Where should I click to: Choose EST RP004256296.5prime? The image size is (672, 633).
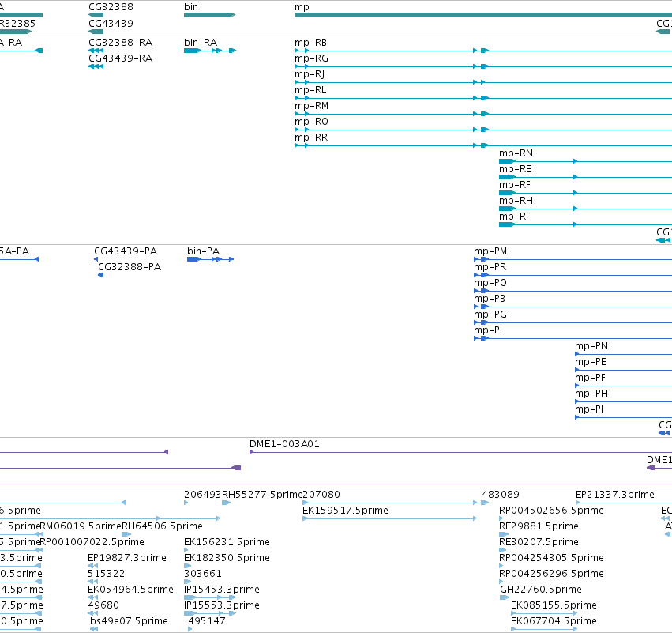pyautogui.click(x=551, y=574)
